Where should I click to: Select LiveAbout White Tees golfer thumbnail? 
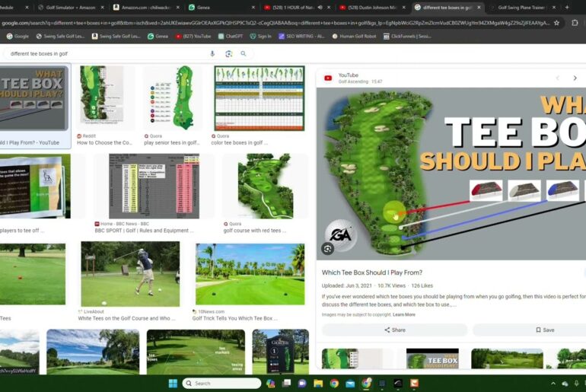click(130, 274)
